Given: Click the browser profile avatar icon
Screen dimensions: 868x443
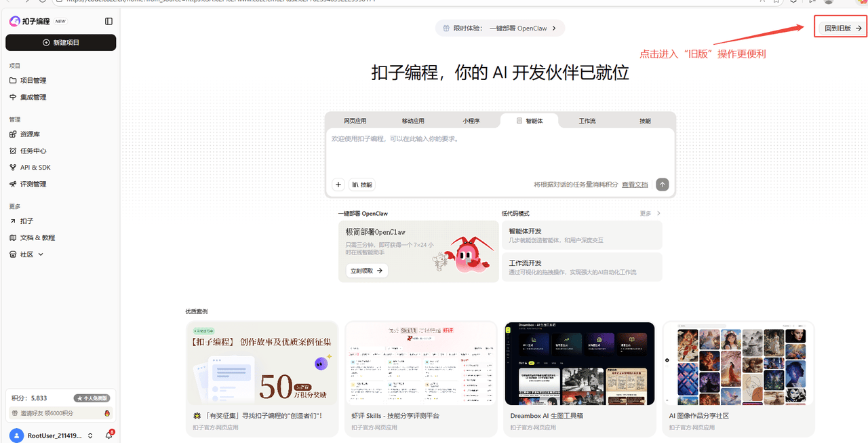Looking at the screenshot, I should point(828,2).
